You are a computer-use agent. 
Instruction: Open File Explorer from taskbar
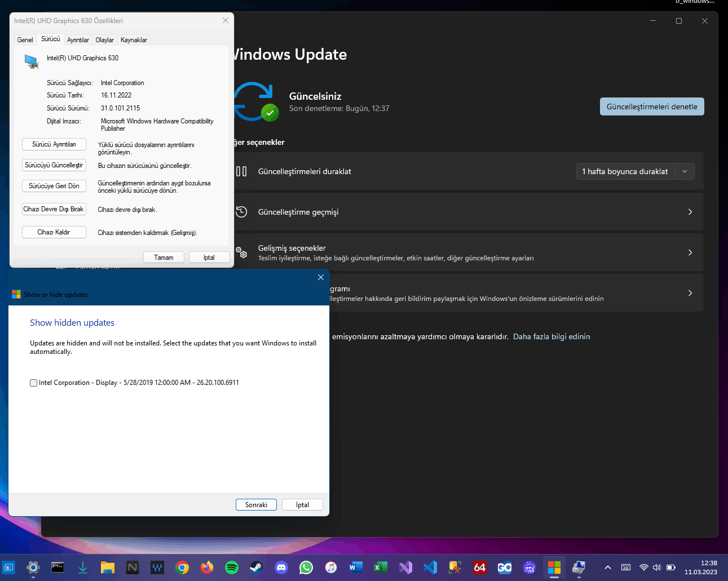[108, 567]
